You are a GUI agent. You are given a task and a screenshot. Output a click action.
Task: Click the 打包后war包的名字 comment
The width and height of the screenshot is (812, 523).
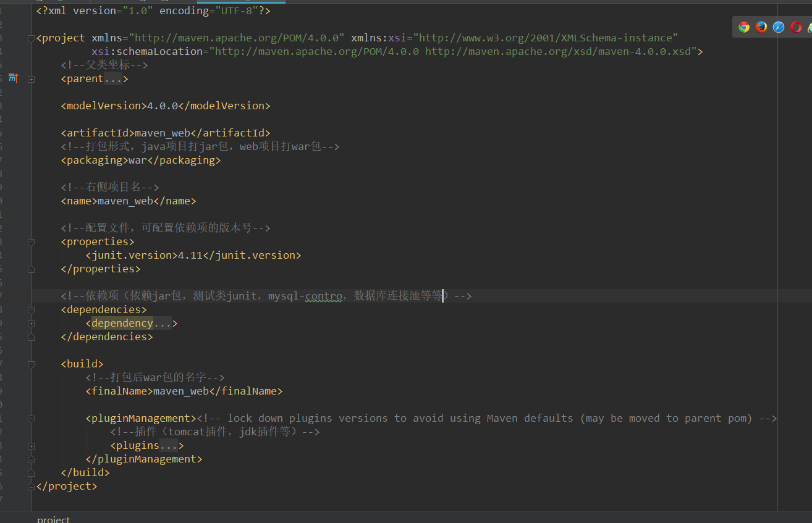point(154,378)
